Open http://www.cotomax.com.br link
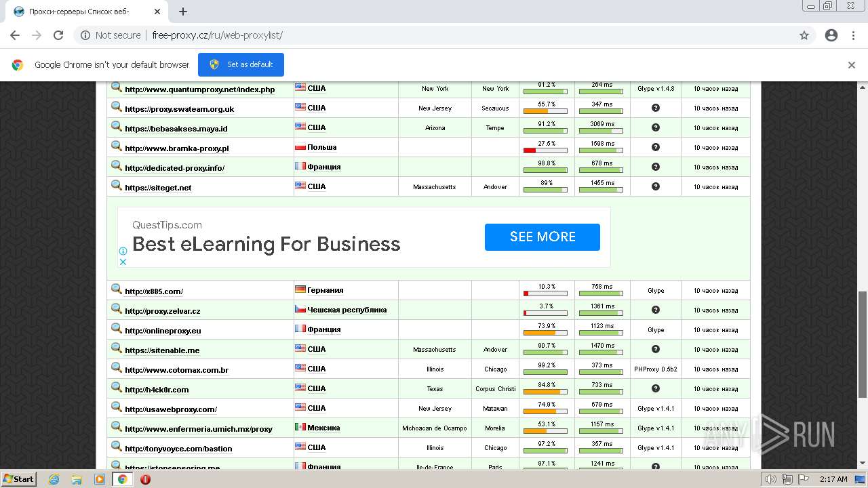The width and height of the screenshot is (868, 488). pyautogui.click(x=177, y=370)
